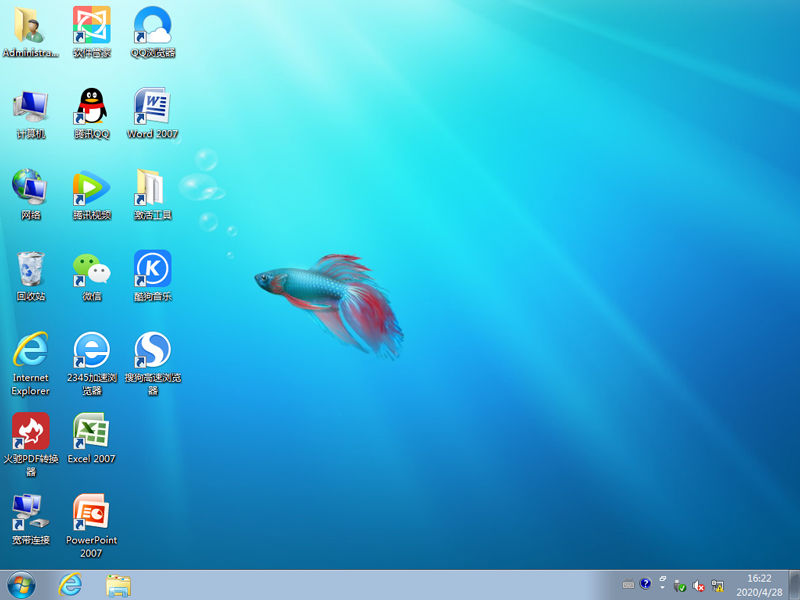The image size is (800, 600).
Task: Select the Broadband Connection (宽带连接) shortcut
Action: tap(31, 513)
